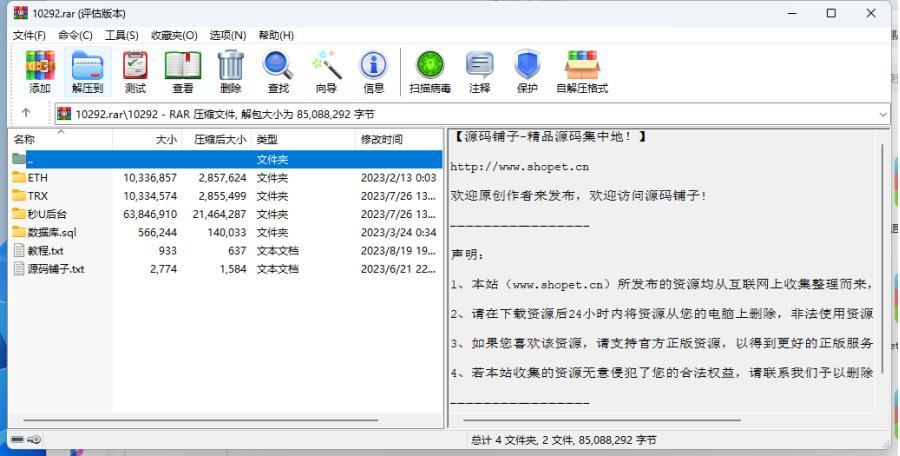
Task: Click the 源码铺子.txt file icon
Action: click(x=19, y=269)
